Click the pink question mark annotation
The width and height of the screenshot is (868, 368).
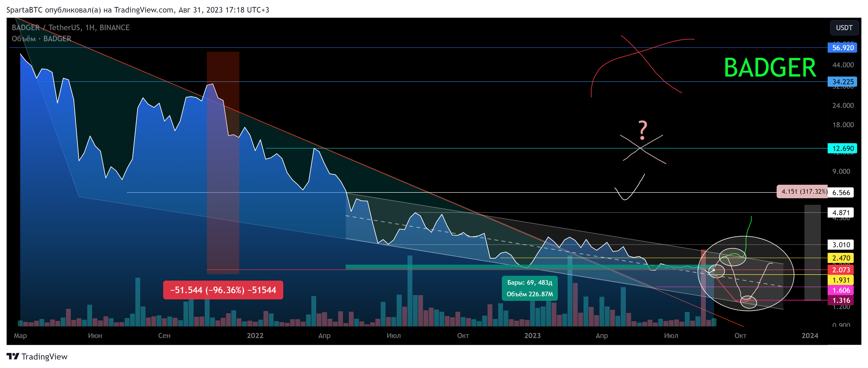(x=643, y=130)
